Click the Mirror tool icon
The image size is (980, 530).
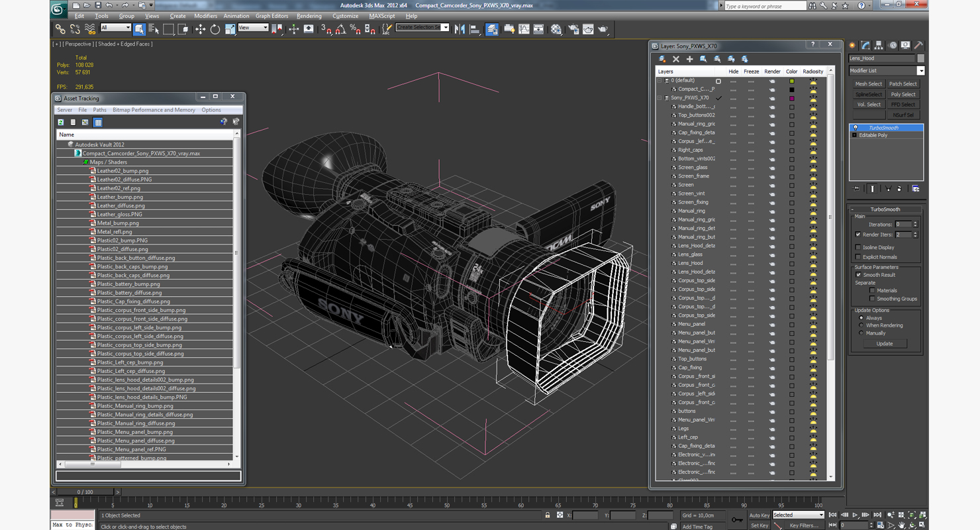pos(460,29)
